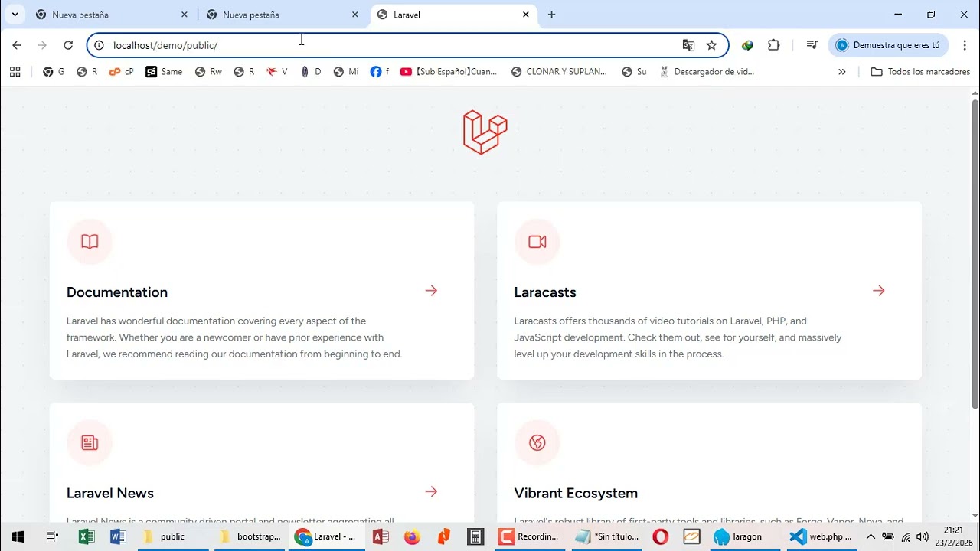Go back with the browser back arrow
This screenshot has height=551, width=980.
tap(17, 45)
